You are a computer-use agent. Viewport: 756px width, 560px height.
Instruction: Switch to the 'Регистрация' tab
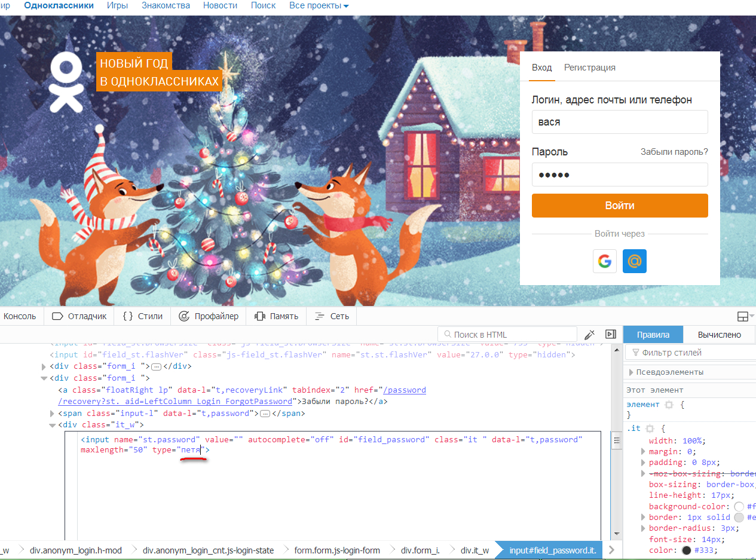[589, 68]
